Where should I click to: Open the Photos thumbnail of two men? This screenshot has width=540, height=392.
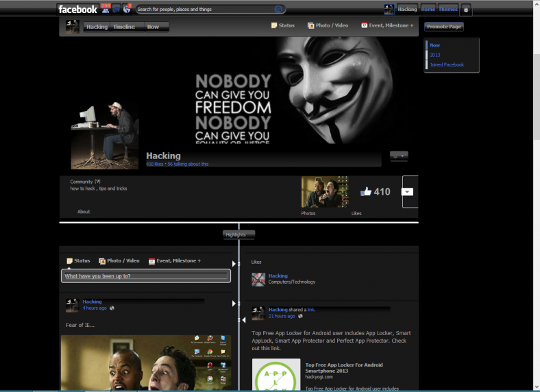click(x=325, y=192)
